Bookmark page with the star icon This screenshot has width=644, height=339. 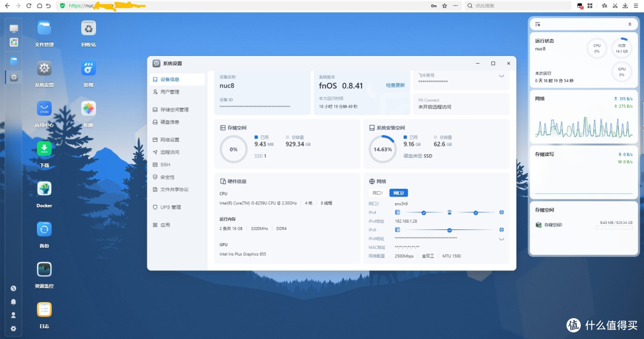pyautogui.click(x=444, y=6)
